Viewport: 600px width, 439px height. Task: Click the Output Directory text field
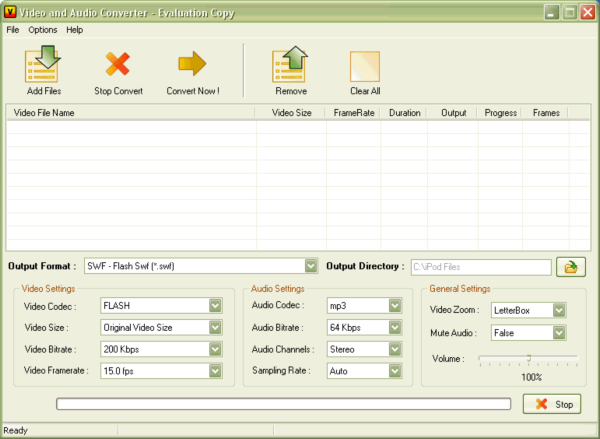tap(480, 267)
